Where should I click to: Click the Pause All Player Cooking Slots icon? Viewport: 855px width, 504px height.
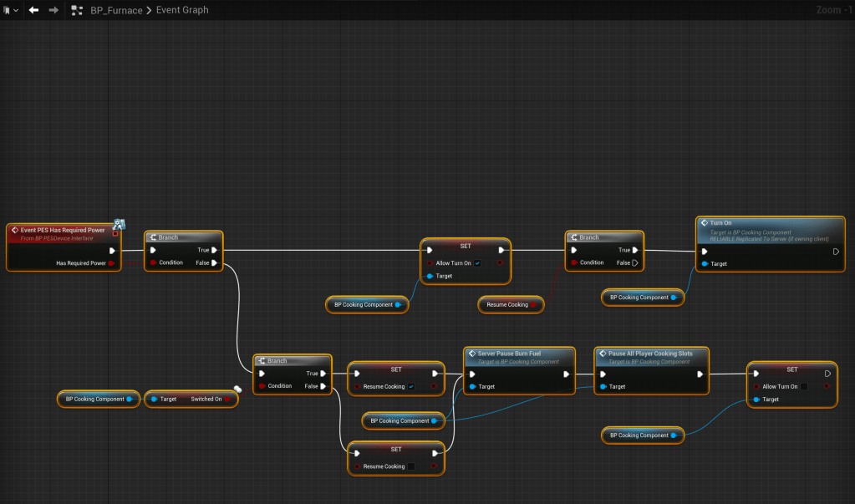click(602, 354)
